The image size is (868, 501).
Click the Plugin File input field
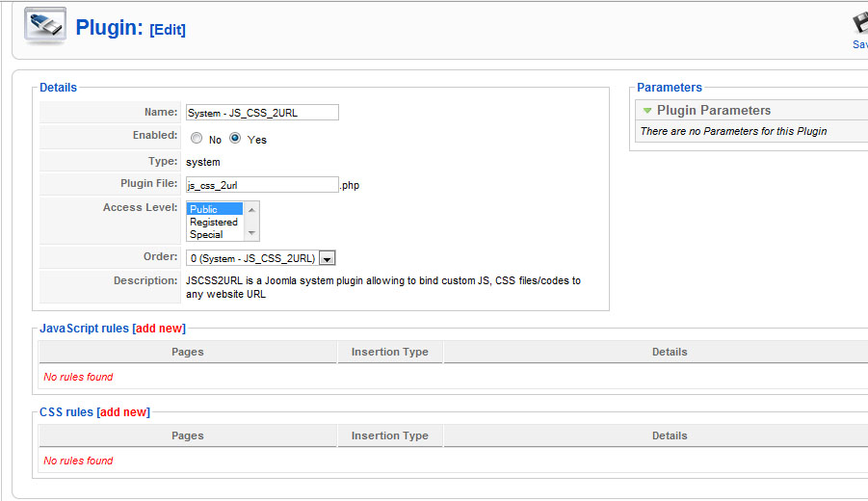click(x=262, y=184)
